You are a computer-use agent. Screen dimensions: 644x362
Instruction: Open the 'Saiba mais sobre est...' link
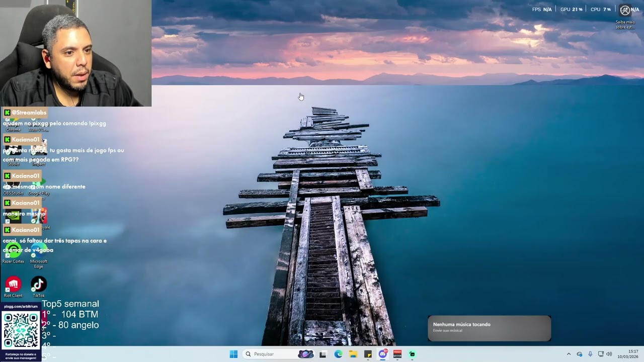coord(625,25)
